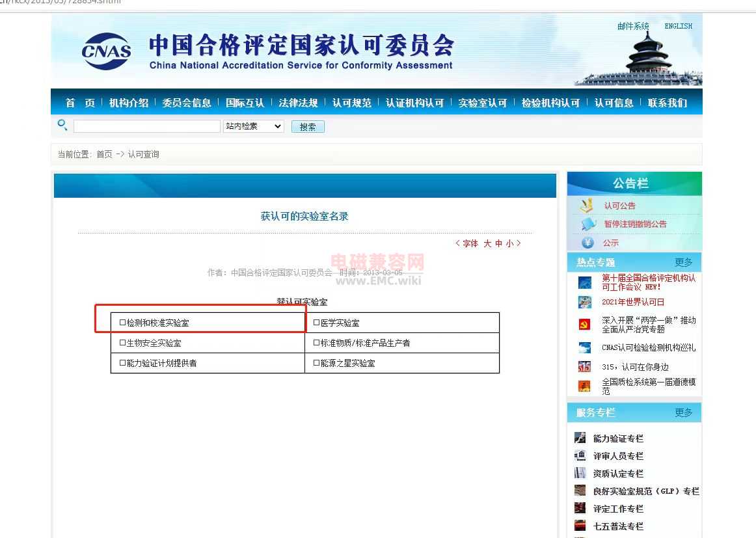Click 更多 next to 热点专题
The image size is (756, 538).
(684, 262)
